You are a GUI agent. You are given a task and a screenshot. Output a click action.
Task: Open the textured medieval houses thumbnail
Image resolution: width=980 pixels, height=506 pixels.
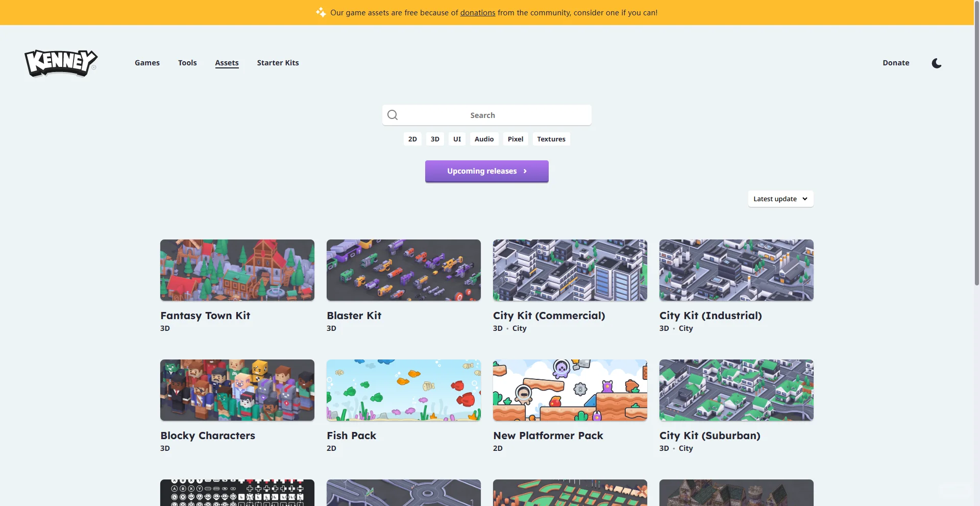point(737,493)
